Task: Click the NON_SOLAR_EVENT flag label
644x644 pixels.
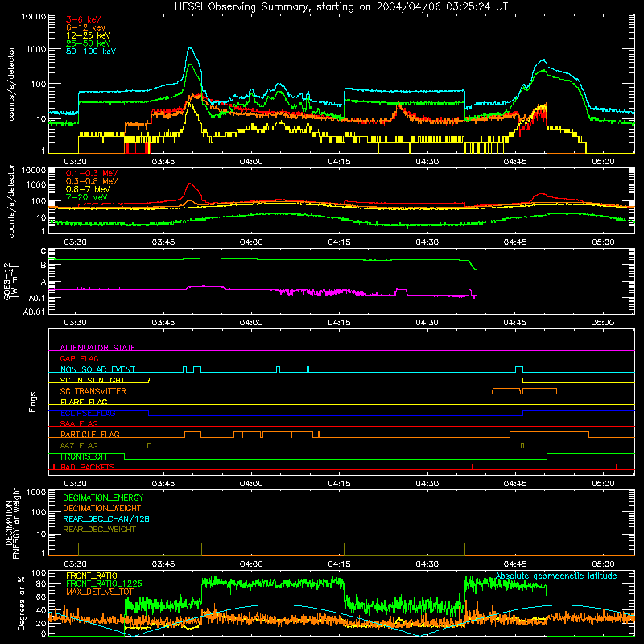Action: [97, 369]
